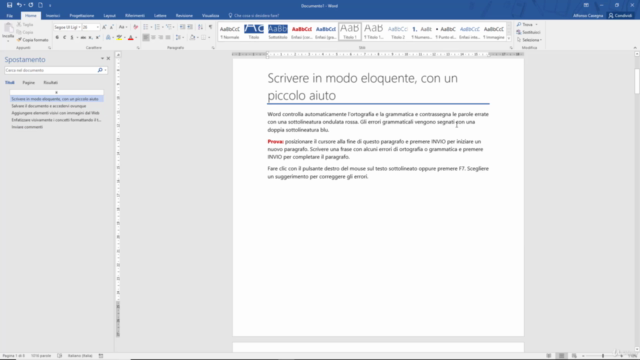This screenshot has width=640, height=360.
Task: Open the navigation pane options arrow
Action: [x=102, y=59]
